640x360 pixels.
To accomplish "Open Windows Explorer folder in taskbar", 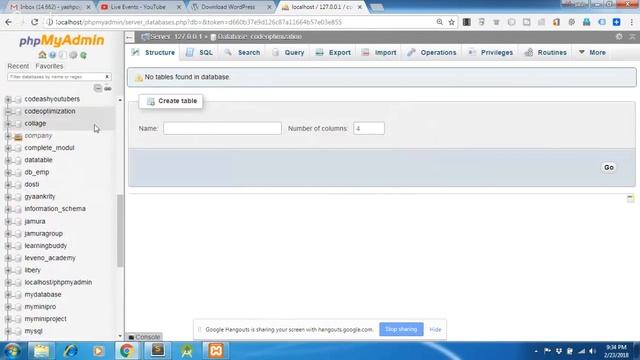I will coord(41,351).
